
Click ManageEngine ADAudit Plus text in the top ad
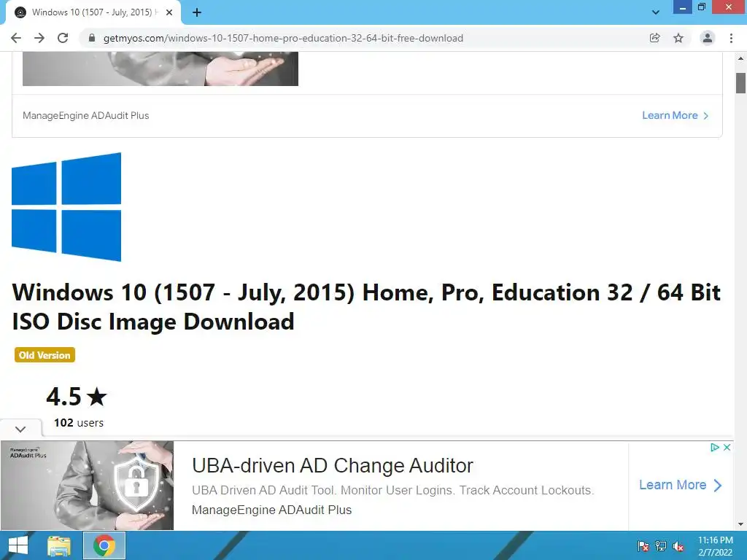click(86, 116)
